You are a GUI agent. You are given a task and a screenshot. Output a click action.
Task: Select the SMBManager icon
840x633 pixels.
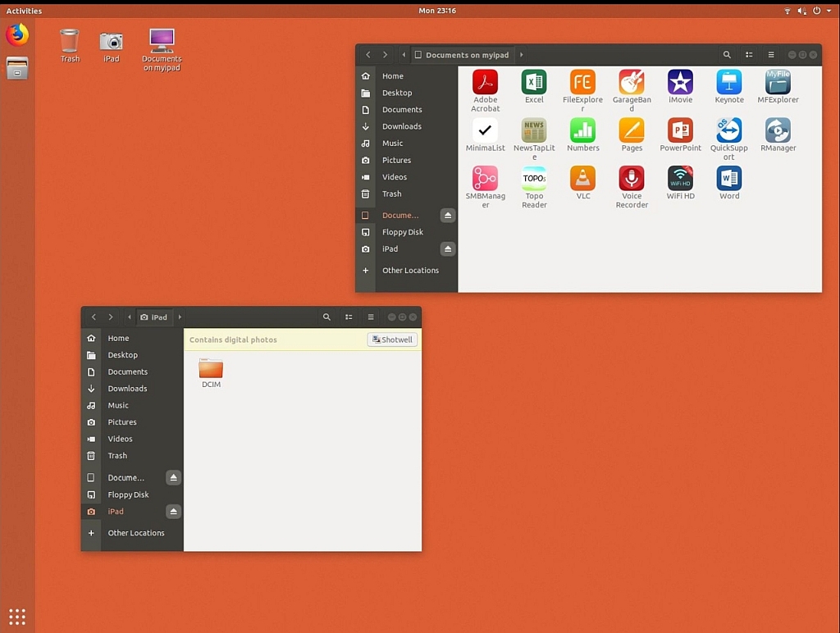pyautogui.click(x=485, y=178)
